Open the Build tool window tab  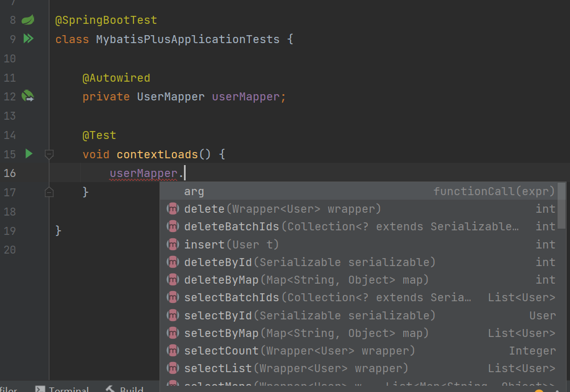point(125,389)
